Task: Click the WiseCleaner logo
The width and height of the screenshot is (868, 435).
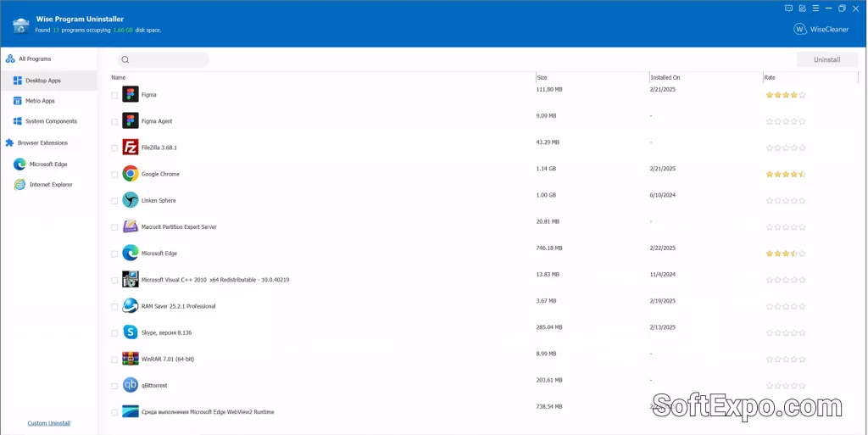Action: tap(821, 30)
